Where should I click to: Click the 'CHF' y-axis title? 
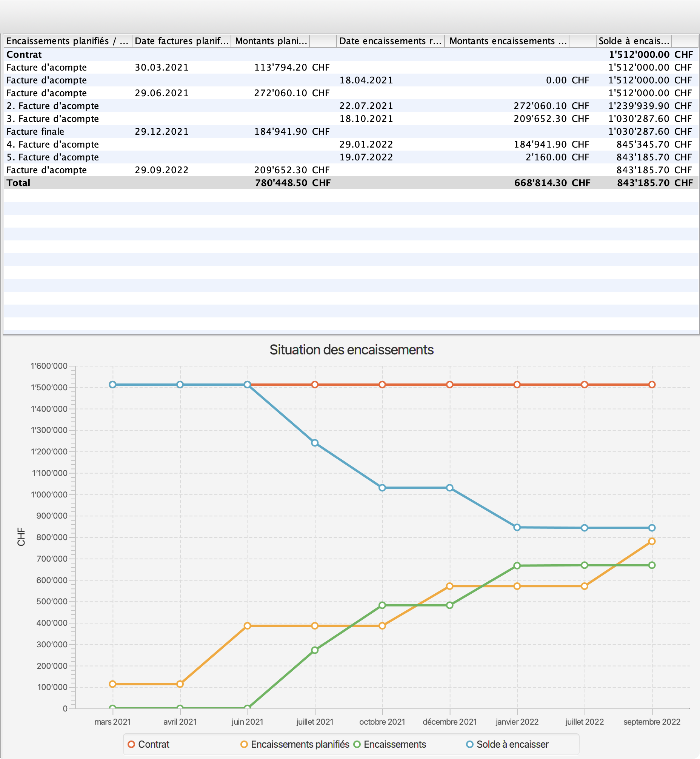pos(21,537)
